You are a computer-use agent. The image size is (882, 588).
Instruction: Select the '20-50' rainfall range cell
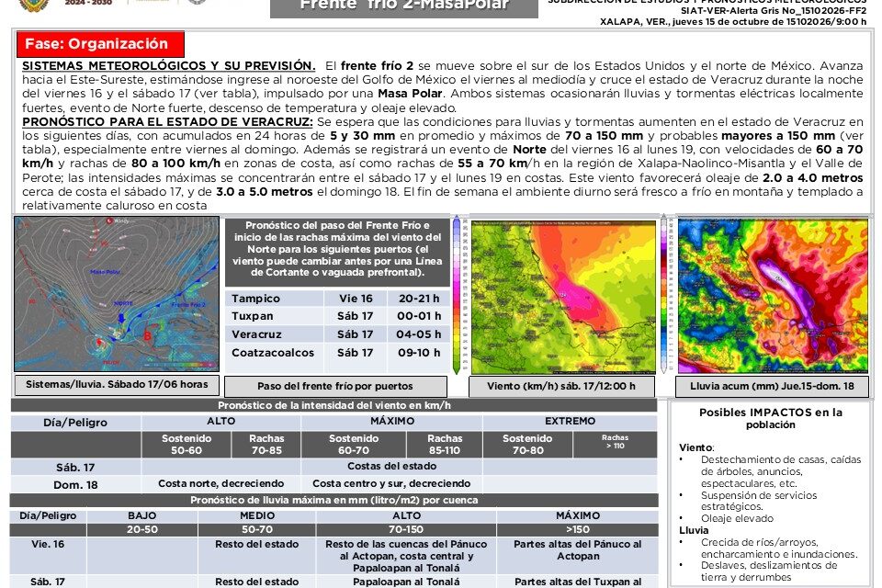142,530
